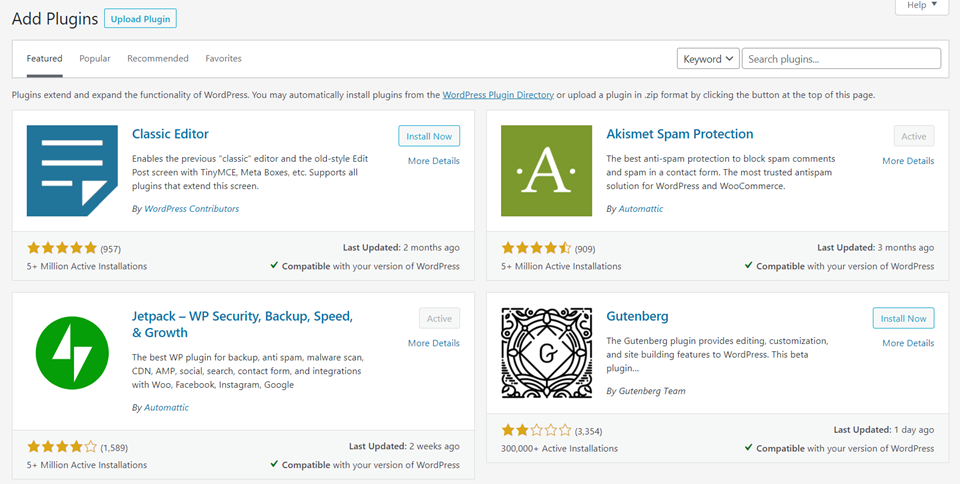Expand the Keyword search type dropdown

[x=708, y=59]
